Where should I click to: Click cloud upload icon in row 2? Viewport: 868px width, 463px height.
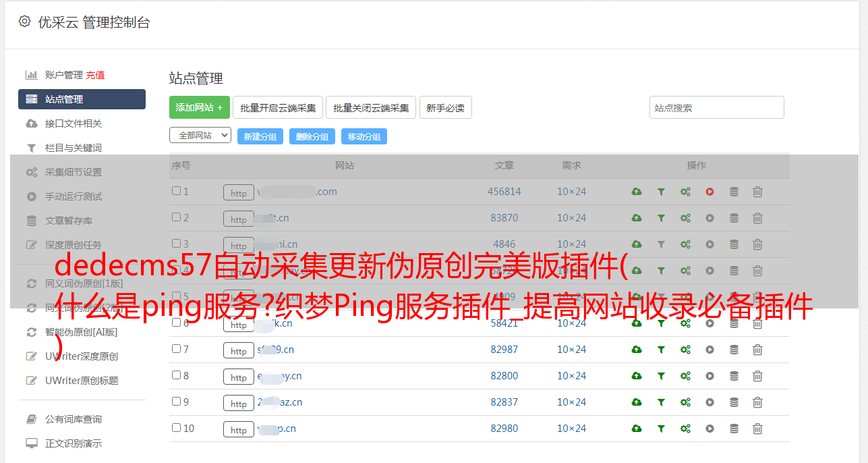[637, 218]
